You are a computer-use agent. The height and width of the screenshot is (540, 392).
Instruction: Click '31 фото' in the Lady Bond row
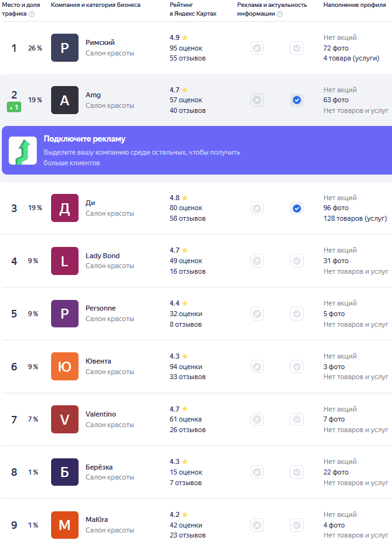tap(336, 261)
